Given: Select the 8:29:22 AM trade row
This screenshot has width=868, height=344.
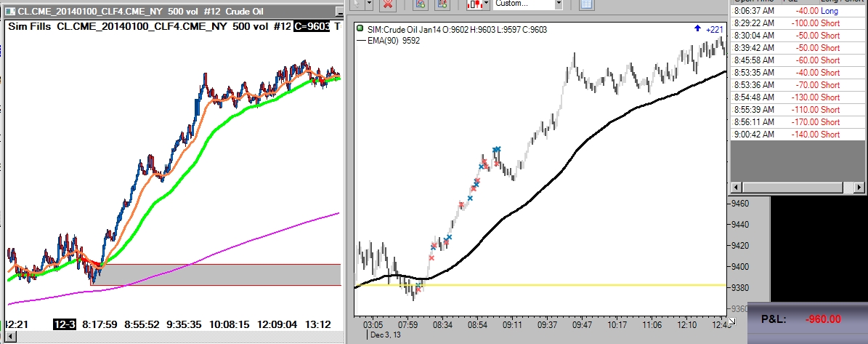Looking at the screenshot, I should pos(797,23).
